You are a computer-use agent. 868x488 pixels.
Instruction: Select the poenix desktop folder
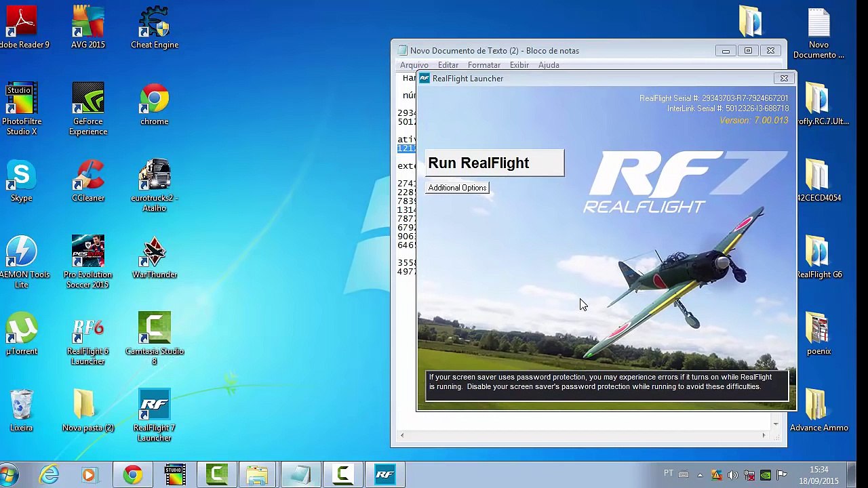pos(819,335)
